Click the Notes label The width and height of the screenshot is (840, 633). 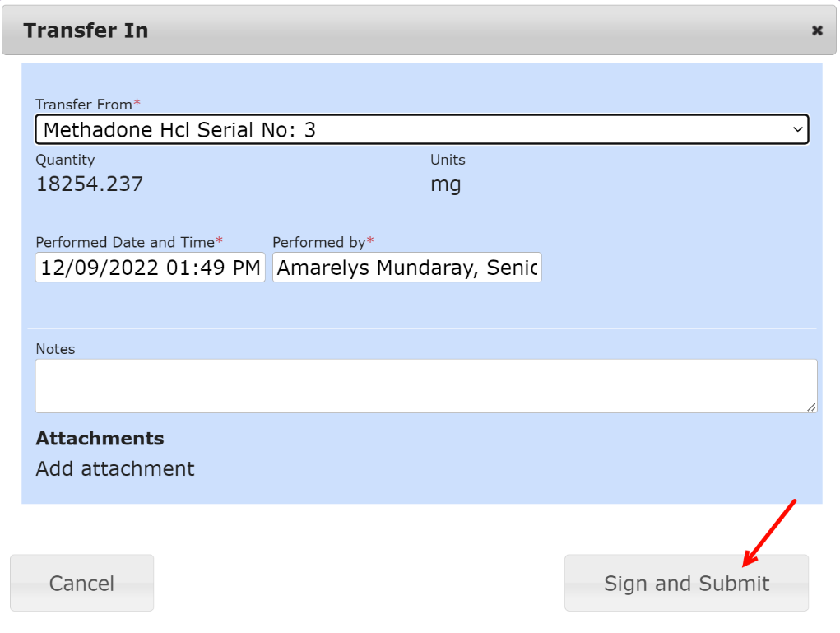(55, 349)
